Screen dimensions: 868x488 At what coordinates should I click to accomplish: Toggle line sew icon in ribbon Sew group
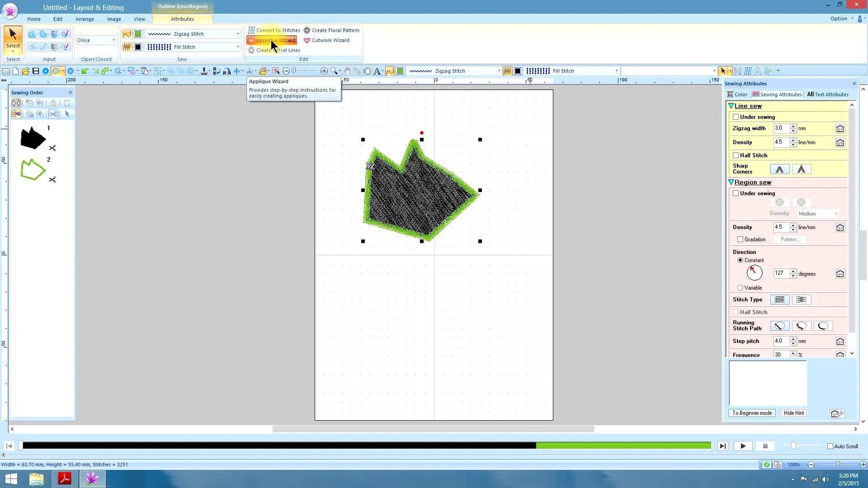point(127,34)
